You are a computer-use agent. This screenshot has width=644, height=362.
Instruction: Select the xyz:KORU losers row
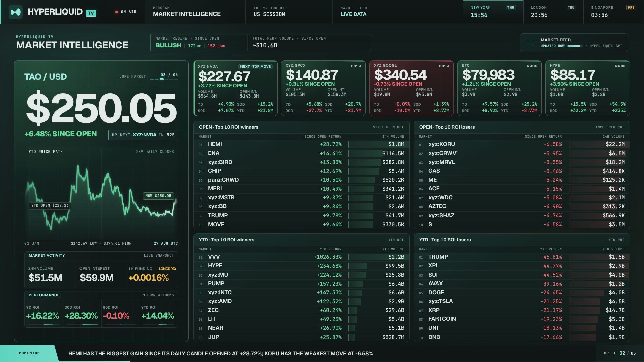[x=522, y=144]
